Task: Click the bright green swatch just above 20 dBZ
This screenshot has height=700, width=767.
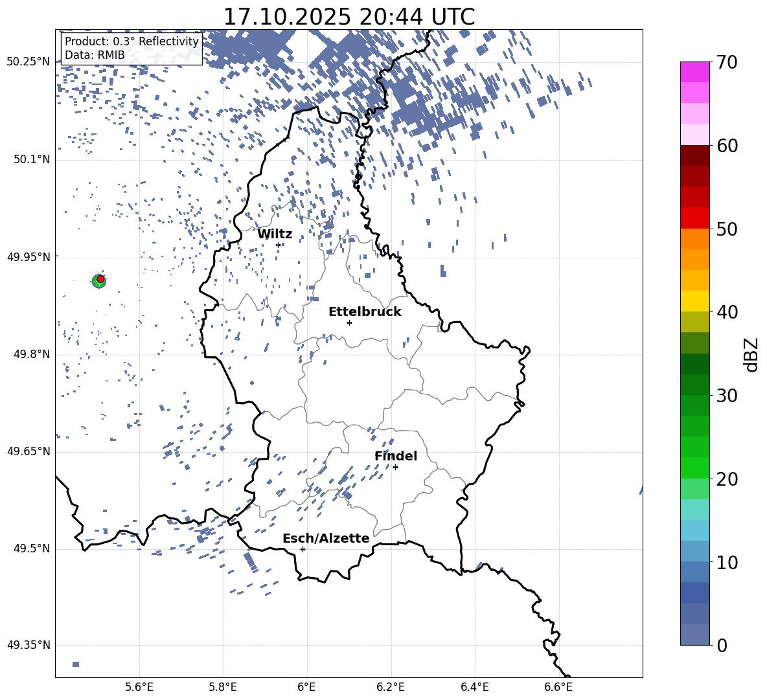Action: tap(695, 468)
